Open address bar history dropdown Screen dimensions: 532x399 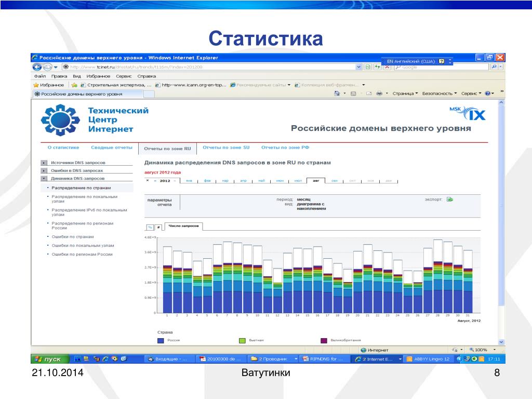pyautogui.click(x=358, y=67)
